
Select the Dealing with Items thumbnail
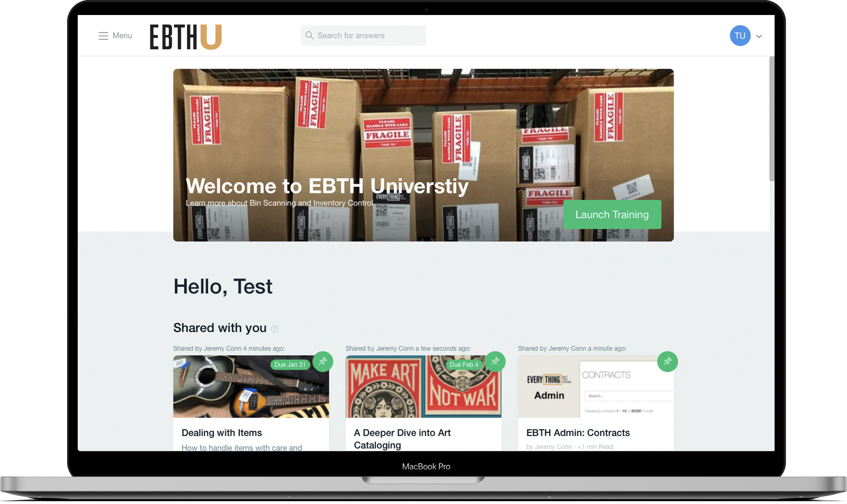[251, 386]
